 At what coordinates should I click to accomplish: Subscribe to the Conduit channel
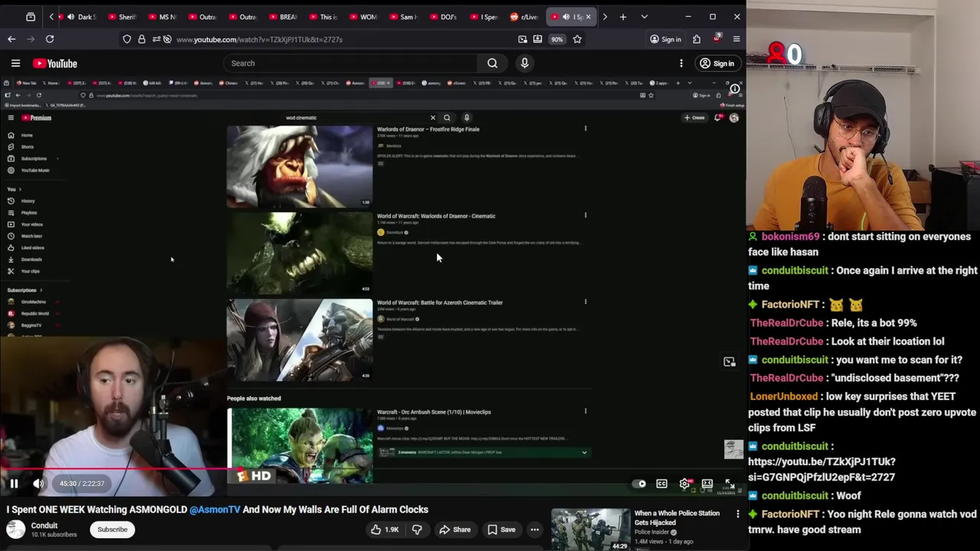pos(113,530)
